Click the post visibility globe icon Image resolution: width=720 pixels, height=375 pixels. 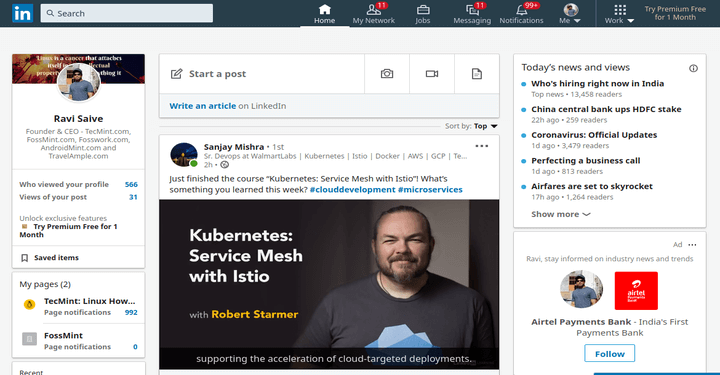pyautogui.click(x=225, y=165)
